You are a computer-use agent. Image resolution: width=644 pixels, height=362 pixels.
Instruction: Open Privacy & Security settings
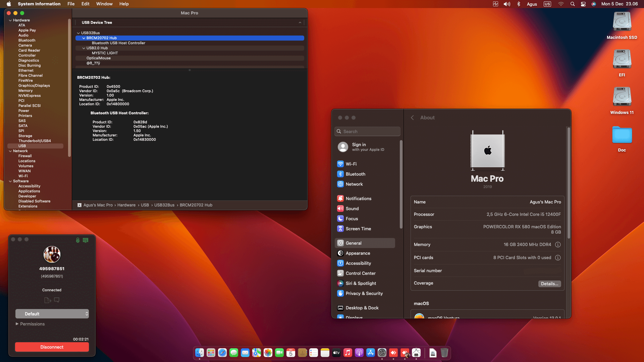coord(365,293)
